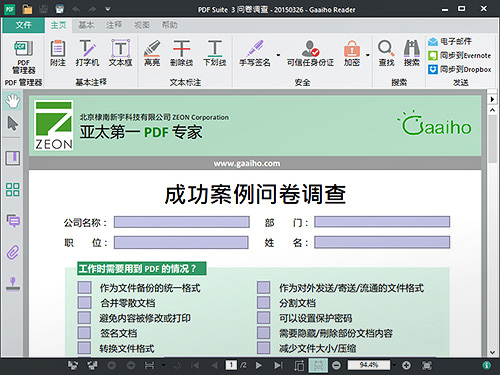Open the comments panel in sidebar

click(13, 221)
